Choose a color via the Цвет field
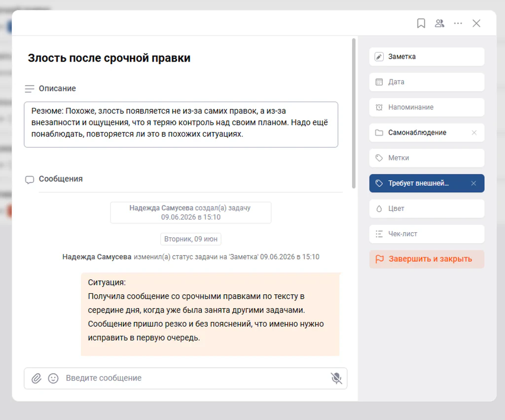Image resolution: width=505 pixels, height=420 pixels. (x=427, y=209)
